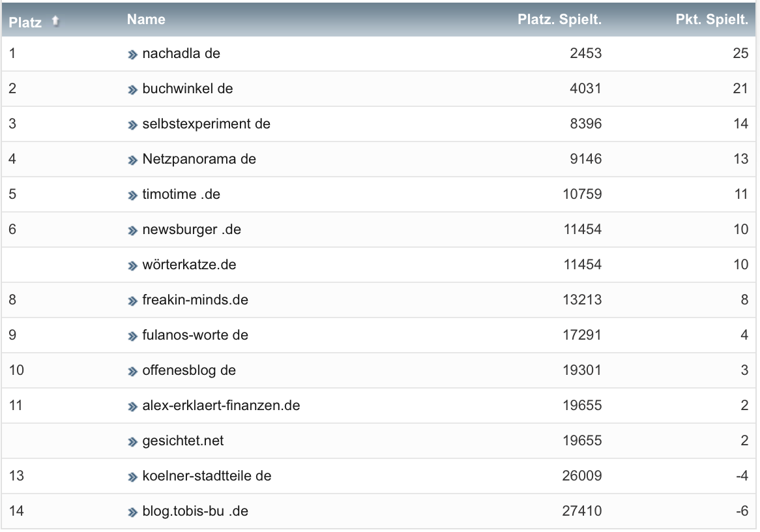The width and height of the screenshot is (760, 532).
Task: Click the arrow icon beside alex-erklaert-finanzen.de
Action: pyautogui.click(x=133, y=407)
